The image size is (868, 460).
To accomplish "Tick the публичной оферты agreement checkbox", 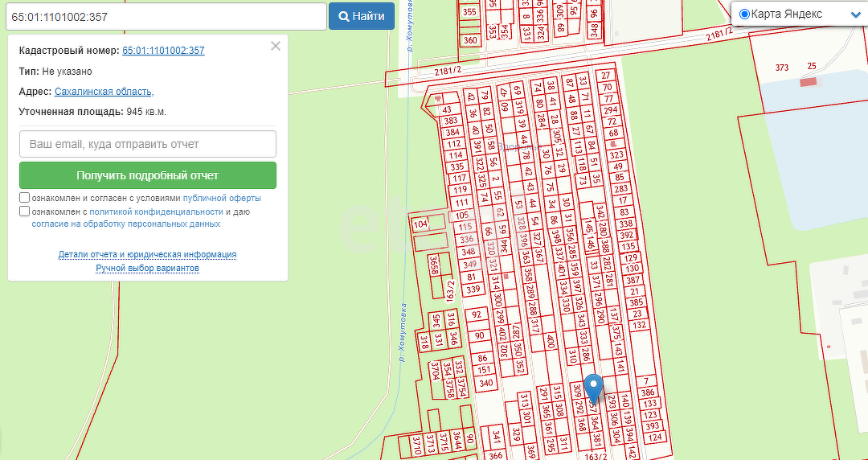I will (25, 198).
